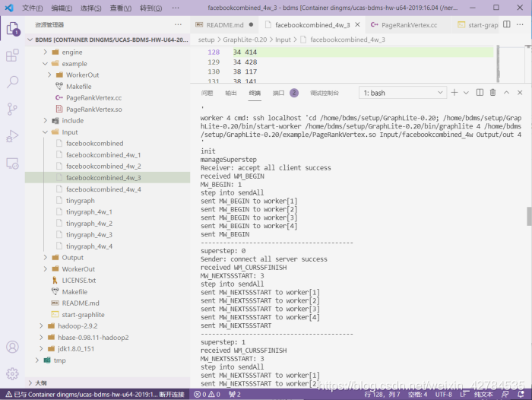Open the Manage gear icon
Image resolution: width=532 pixels, height=400 pixels.
click(13, 373)
